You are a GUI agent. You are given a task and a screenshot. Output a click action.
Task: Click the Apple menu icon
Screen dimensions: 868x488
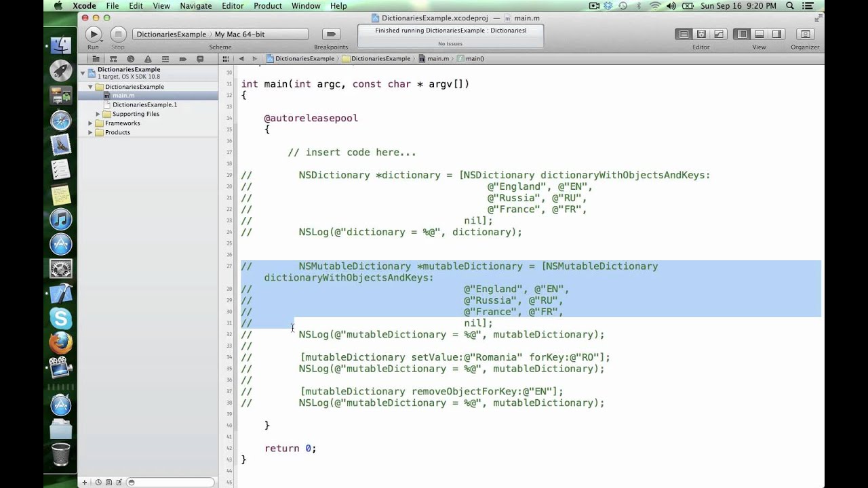point(58,6)
